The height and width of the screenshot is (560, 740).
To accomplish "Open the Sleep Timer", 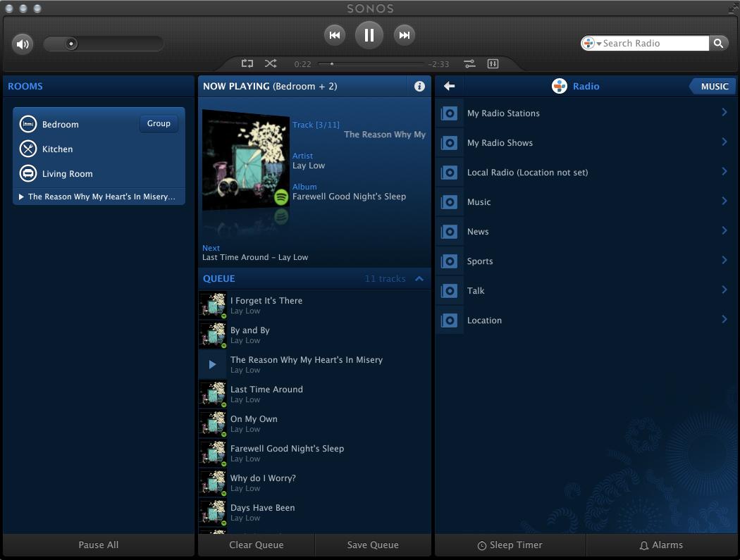I will point(510,545).
